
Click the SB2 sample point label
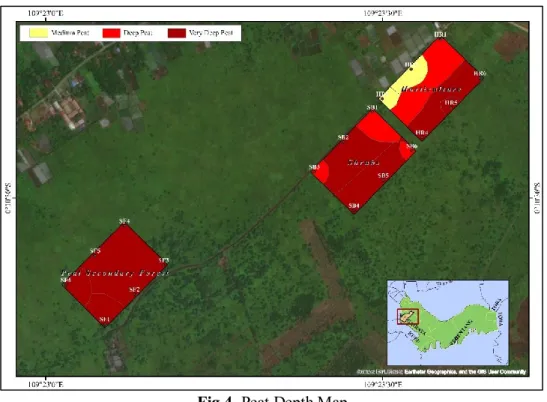[x=343, y=137]
